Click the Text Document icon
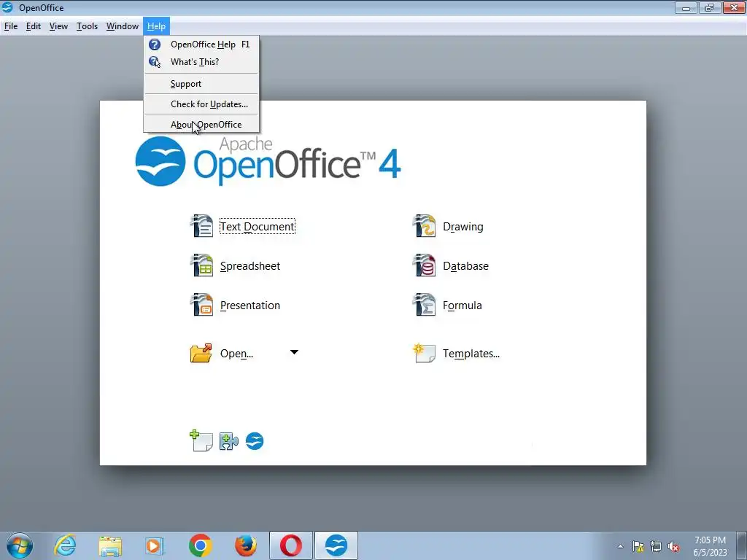The width and height of the screenshot is (747, 560). (201, 226)
